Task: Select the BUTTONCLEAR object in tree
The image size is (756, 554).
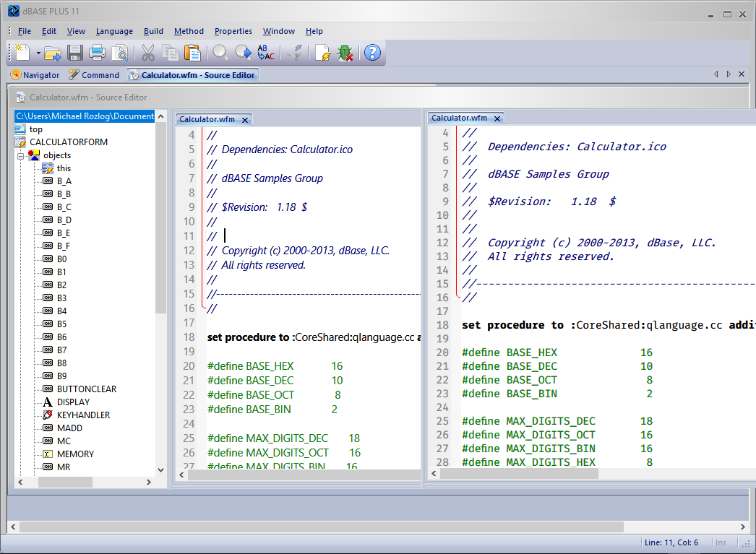Action: click(87, 389)
